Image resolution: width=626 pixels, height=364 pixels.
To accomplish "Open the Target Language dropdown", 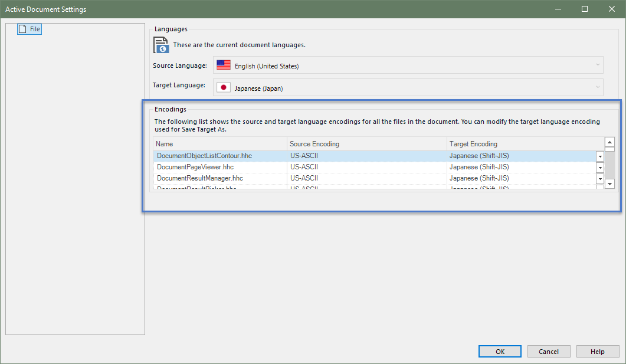I will click(408, 87).
